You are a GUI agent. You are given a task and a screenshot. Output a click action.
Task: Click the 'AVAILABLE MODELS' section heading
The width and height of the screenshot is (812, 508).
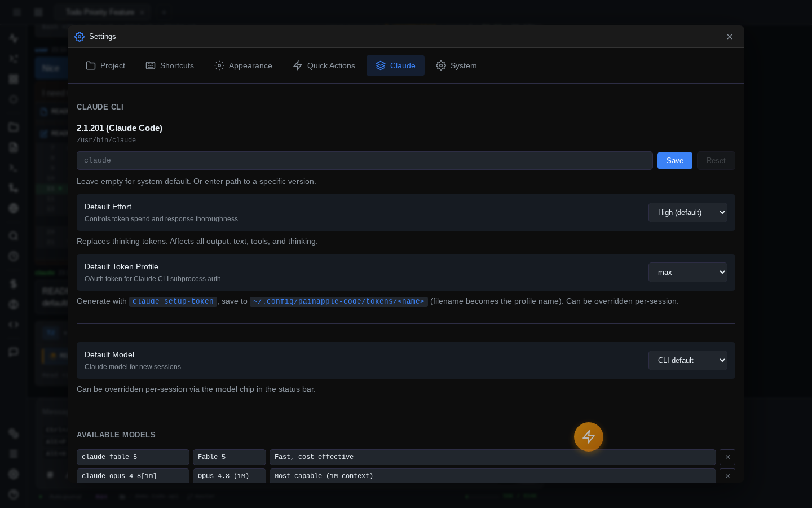tap(116, 435)
